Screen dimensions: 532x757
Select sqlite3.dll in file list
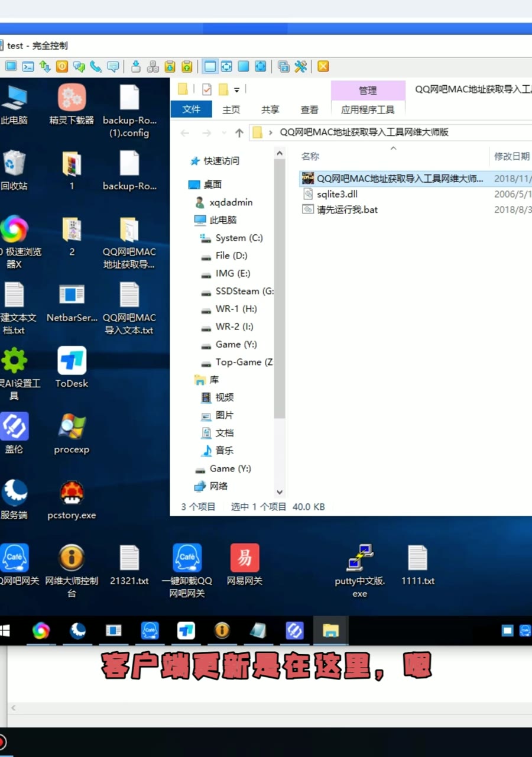click(x=337, y=194)
